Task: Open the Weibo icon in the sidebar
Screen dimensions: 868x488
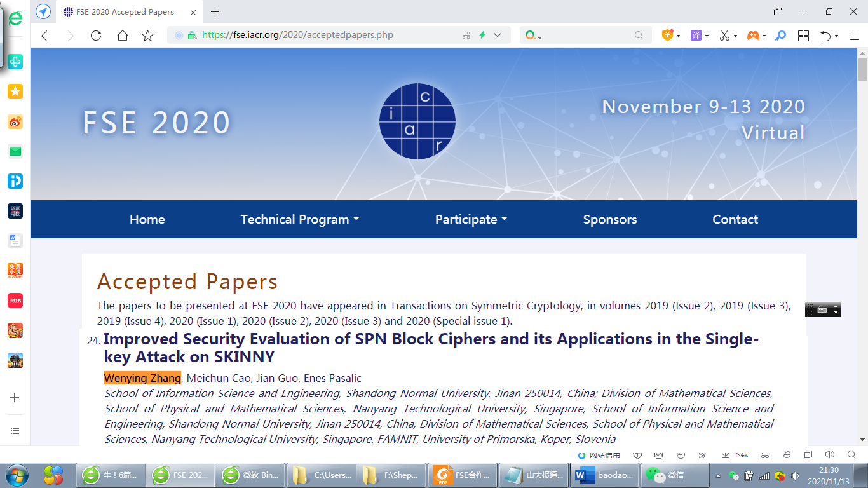Action: tap(15, 122)
